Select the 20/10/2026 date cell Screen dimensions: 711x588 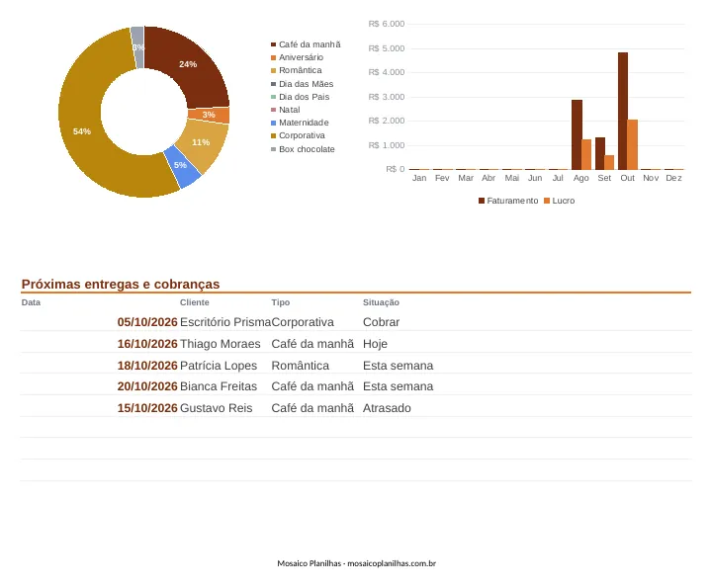(147, 386)
